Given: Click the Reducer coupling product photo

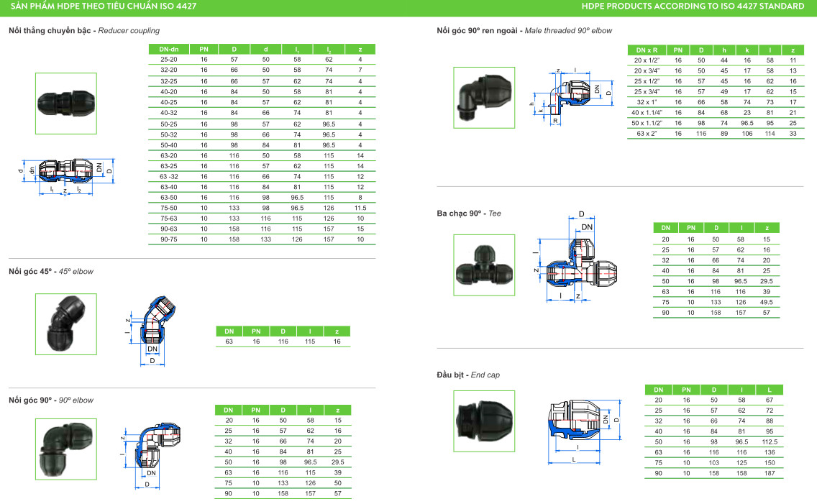Looking at the screenshot, I should click(65, 103).
